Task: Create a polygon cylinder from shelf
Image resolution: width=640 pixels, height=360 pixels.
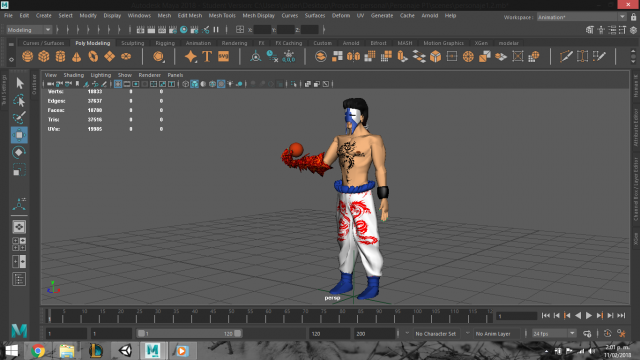Action: point(60,56)
